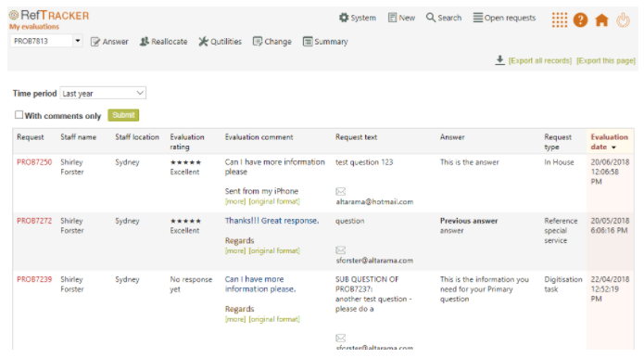Click 'This is the answer' cell
The height and width of the screenshot is (358, 644).
coord(470,162)
